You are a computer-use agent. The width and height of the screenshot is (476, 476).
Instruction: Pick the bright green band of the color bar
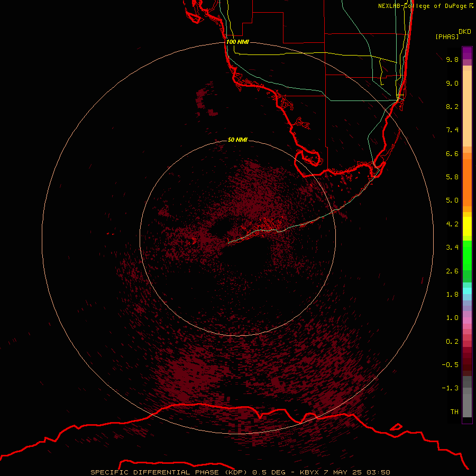467,255
